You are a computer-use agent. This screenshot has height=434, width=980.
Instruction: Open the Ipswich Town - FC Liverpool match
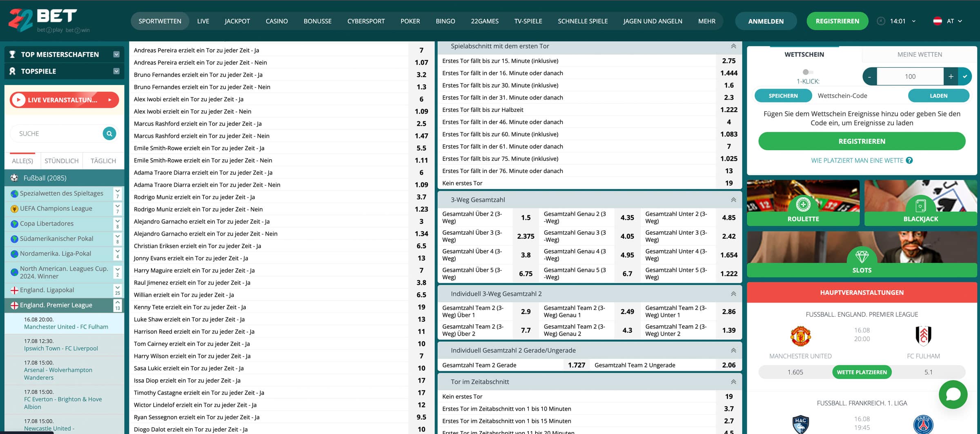(x=61, y=348)
